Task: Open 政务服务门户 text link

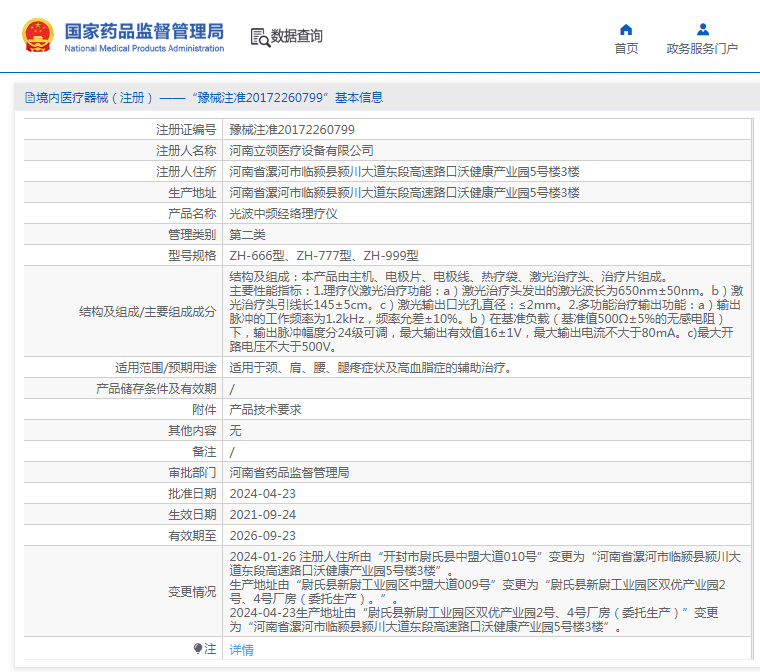Action: pyautogui.click(x=702, y=48)
